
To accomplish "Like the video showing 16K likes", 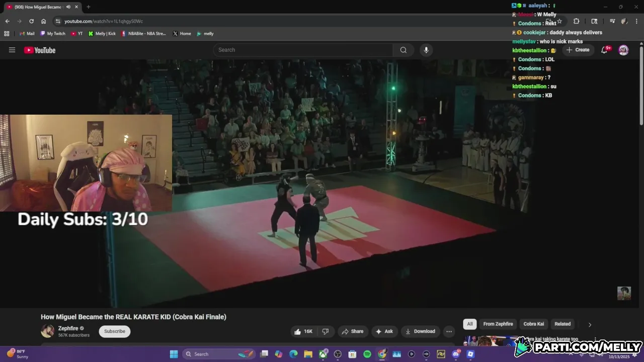I will click(x=303, y=331).
